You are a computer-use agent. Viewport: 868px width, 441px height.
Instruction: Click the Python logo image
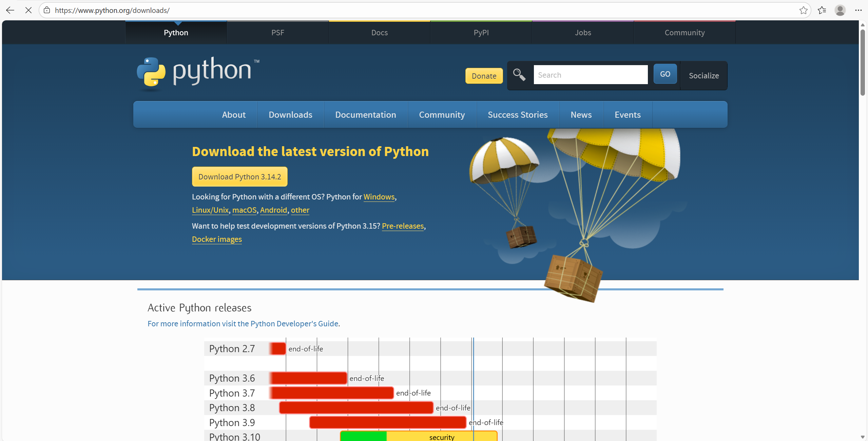pos(198,72)
